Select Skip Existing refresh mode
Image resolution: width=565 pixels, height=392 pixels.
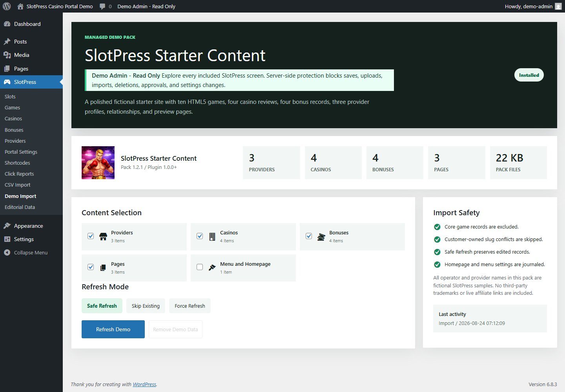pos(146,306)
